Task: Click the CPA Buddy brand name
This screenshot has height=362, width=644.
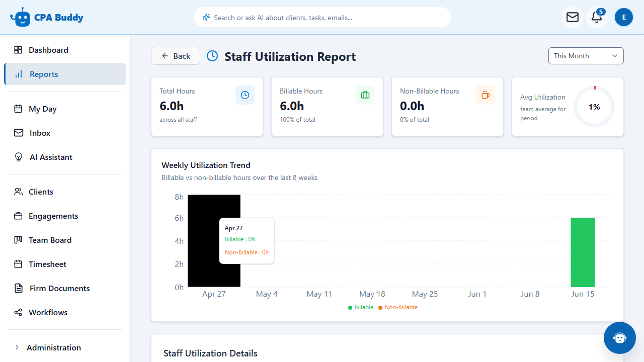Action: 59,18
